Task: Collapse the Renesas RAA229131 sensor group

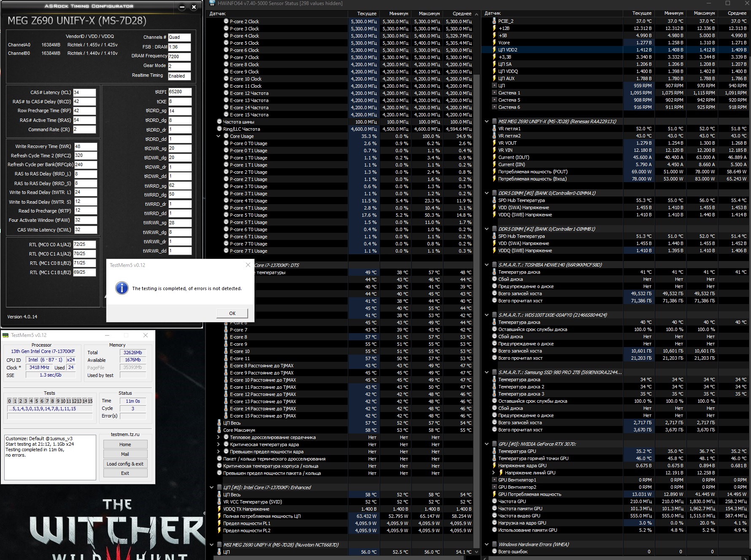Action: click(487, 121)
